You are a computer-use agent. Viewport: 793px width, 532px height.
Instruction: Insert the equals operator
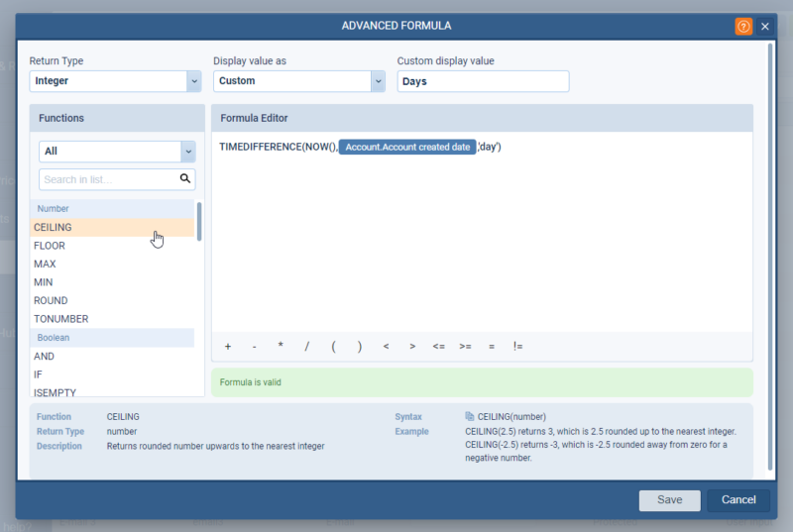pos(492,346)
